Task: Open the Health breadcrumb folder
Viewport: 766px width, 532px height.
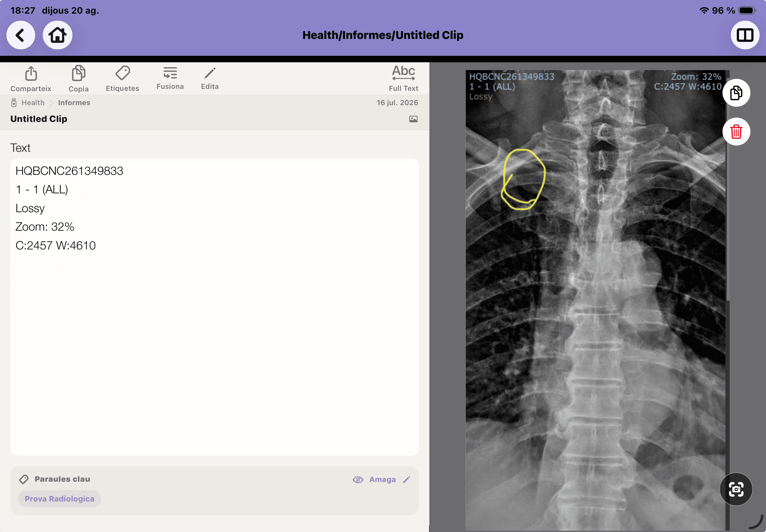Action: pyautogui.click(x=33, y=103)
